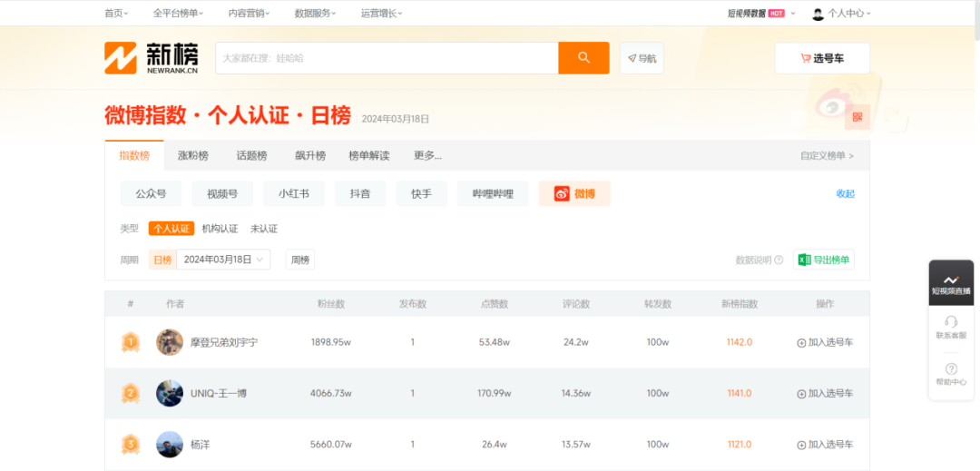Open 更多... tab
This screenshot has width=980, height=471.
point(427,155)
